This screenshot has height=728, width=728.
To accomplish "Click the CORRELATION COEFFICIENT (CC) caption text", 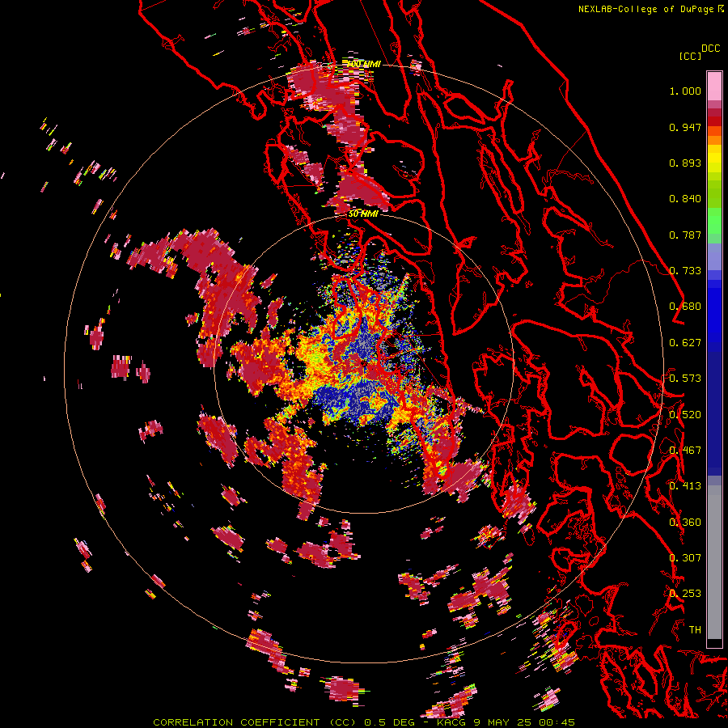I will click(255, 722).
